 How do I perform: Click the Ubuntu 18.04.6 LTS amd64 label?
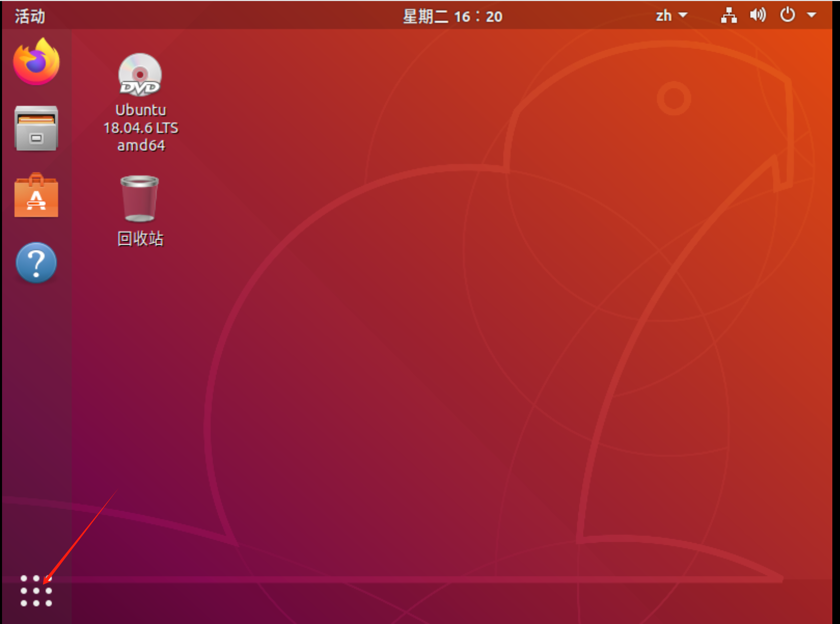pyautogui.click(x=141, y=128)
